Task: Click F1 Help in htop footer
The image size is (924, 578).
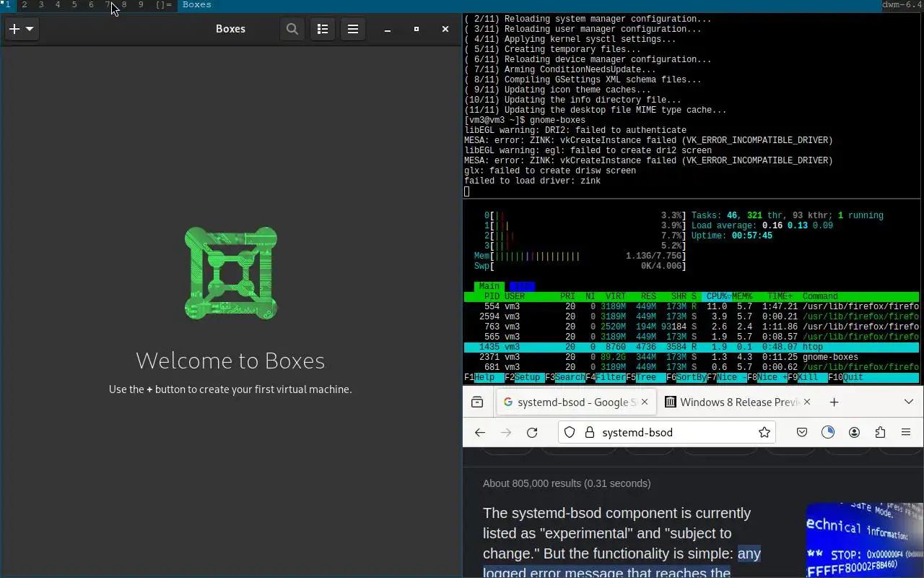Action: tap(484, 377)
